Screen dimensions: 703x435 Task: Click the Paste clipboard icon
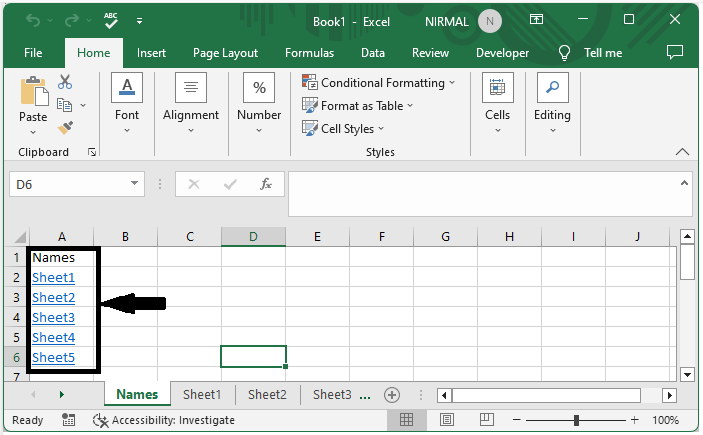pos(34,91)
